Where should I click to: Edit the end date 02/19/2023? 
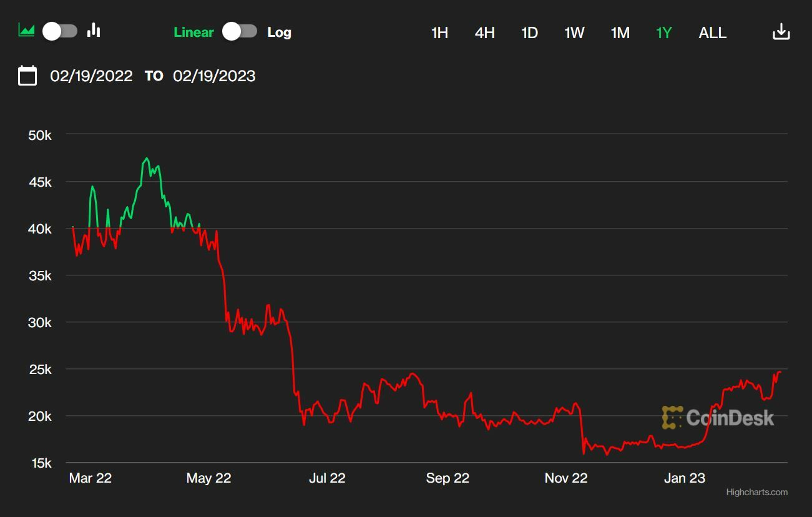click(214, 76)
